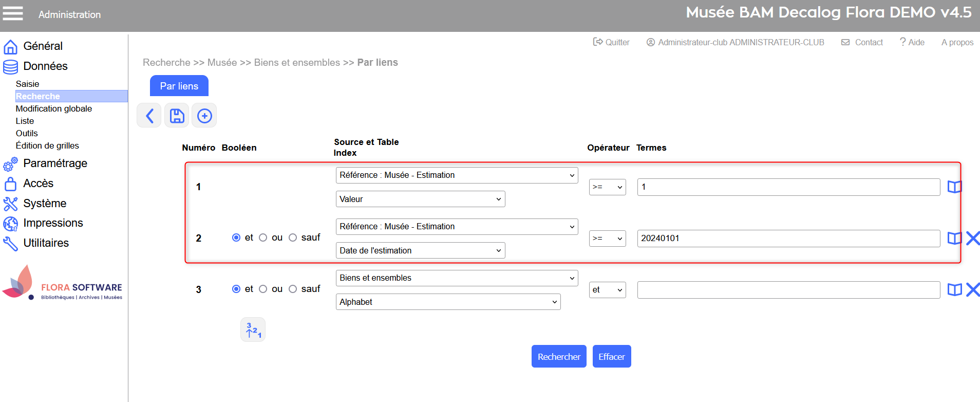Click the reorder numbering icon
Viewport: 980px width, 402px height.
253,330
